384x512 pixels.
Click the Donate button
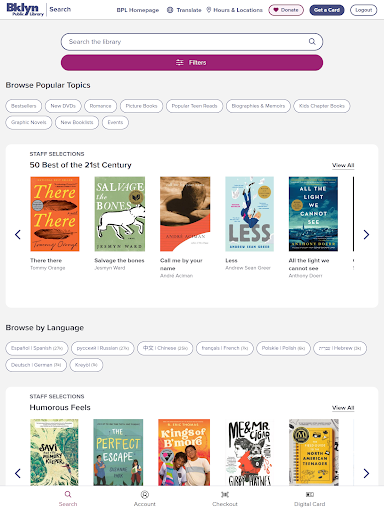pos(286,10)
